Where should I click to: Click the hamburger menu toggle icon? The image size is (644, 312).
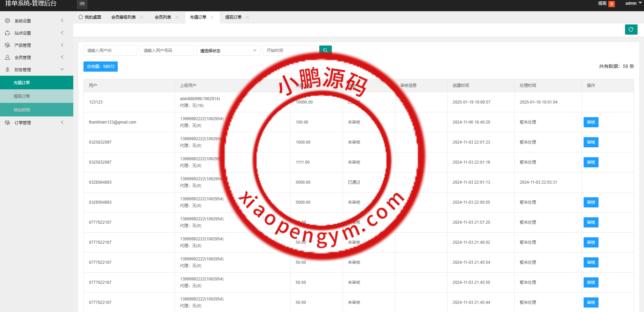[x=82, y=4]
